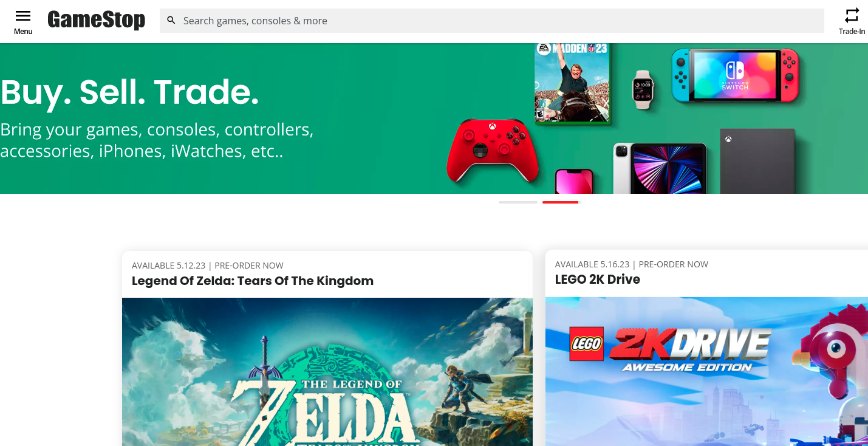This screenshot has width=868, height=446.
Task: Focus the search games, consoles field
Action: click(491, 21)
